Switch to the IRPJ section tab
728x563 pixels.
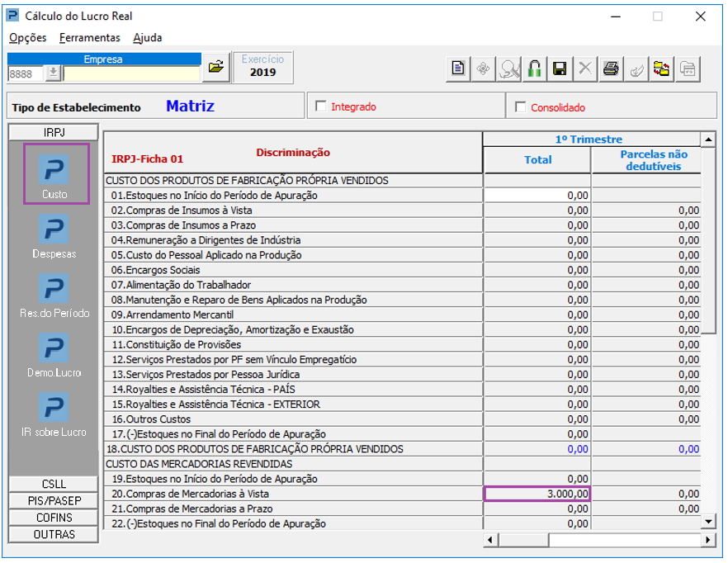click(x=54, y=132)
